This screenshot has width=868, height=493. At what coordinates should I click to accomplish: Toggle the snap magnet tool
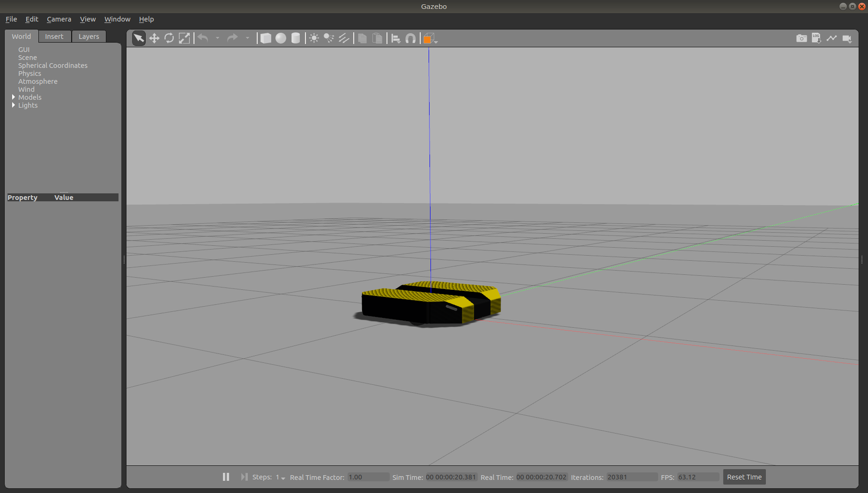tap(410, 38)
